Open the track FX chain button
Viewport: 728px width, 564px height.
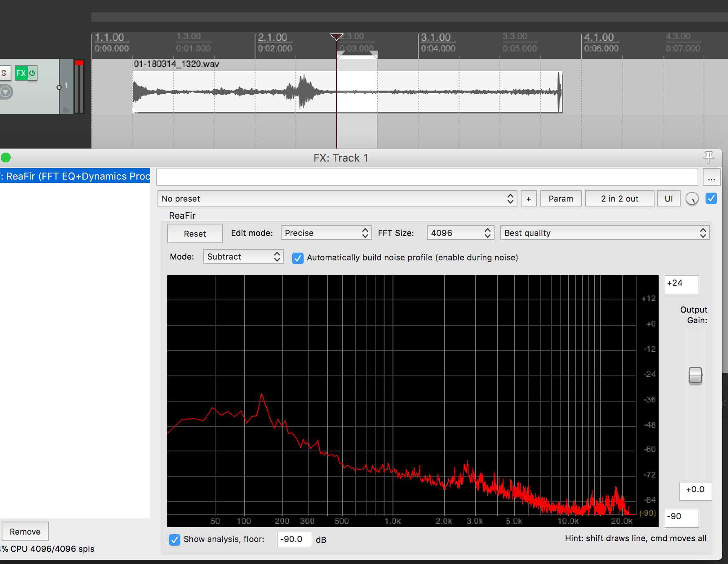(21, 73)
